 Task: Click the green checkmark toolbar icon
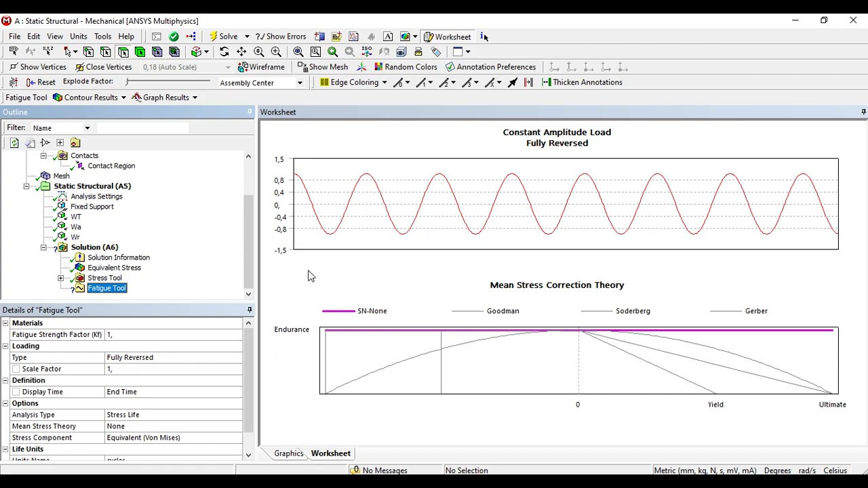pyautogui.click(x=174, y=37)
